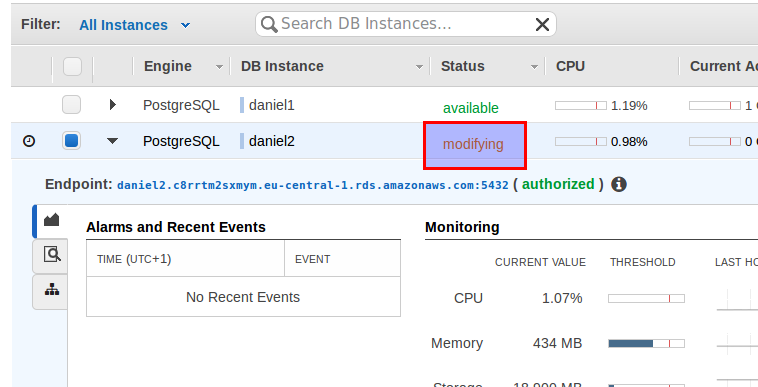Click the daniel1 current activity bar
This screenshot has height=387, width=758.
[714, 105]
